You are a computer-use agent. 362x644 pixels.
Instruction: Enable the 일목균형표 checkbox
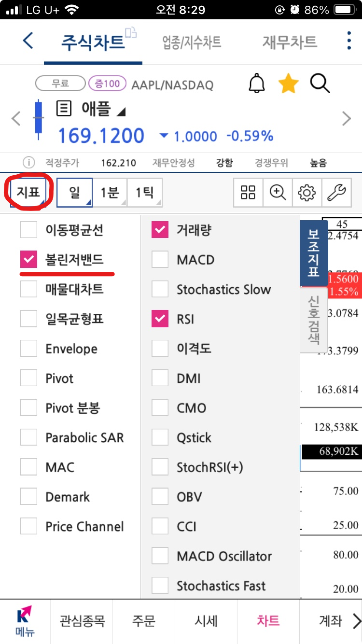(x=29, y=319)
